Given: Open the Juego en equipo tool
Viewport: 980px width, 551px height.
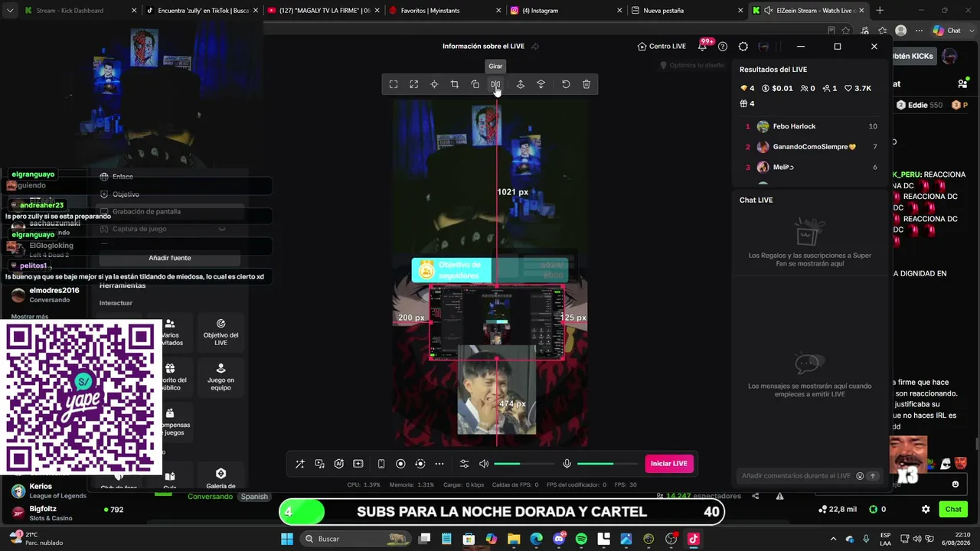Looking at the screenshot, I should [x=220, y=377].
